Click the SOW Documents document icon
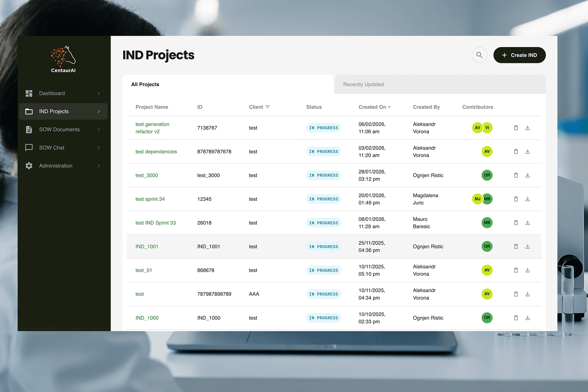This screenshot has width=588, height=392. (x=29, y=129)
